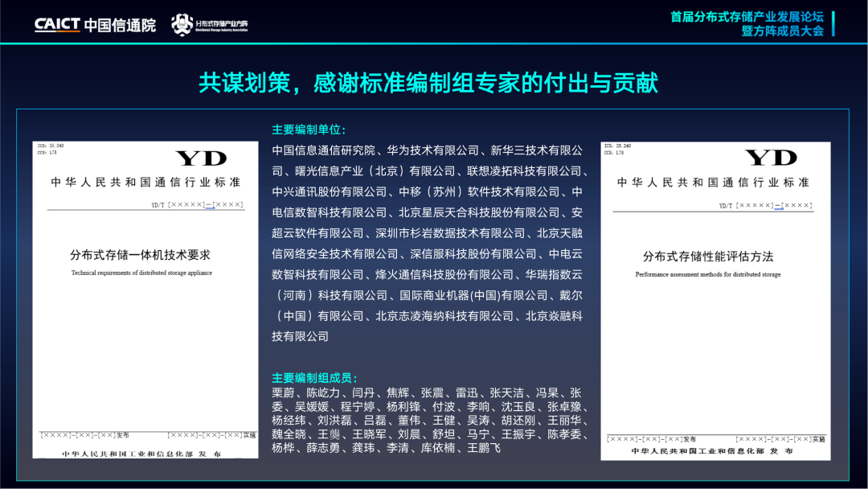Click 华为技术有限公司 in the organization list
Viewport: 868px width, 489px height.
pyautogui.click(x=433, y=150)
